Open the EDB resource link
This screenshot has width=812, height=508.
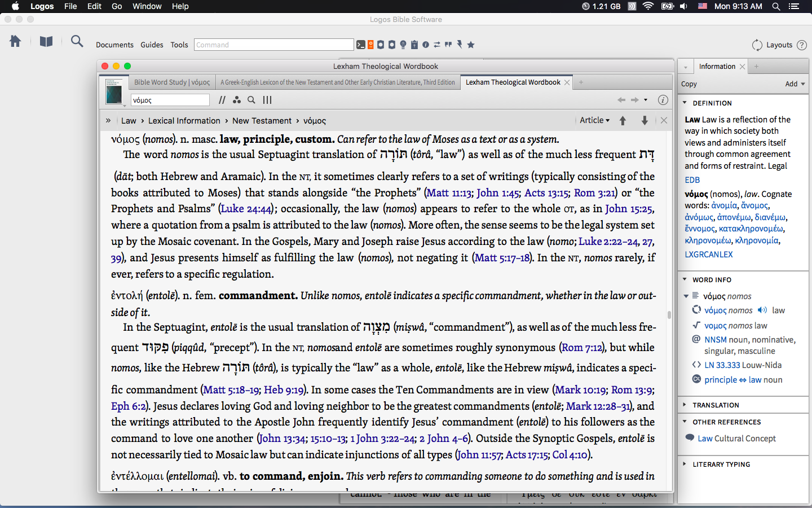(x=692, y=180)
